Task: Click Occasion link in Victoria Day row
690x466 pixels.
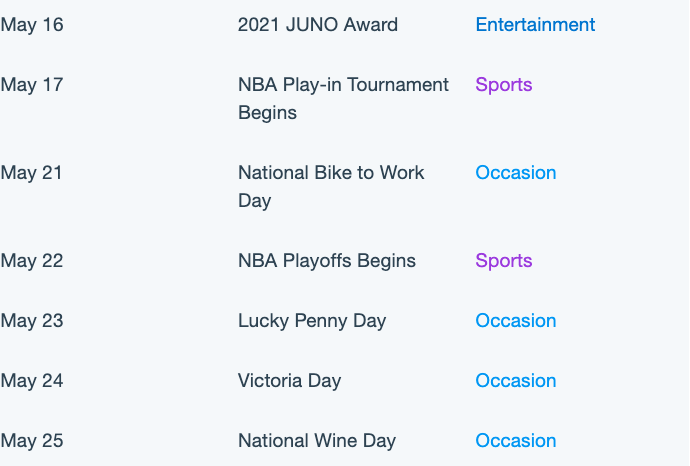Action: coord(516,381)
